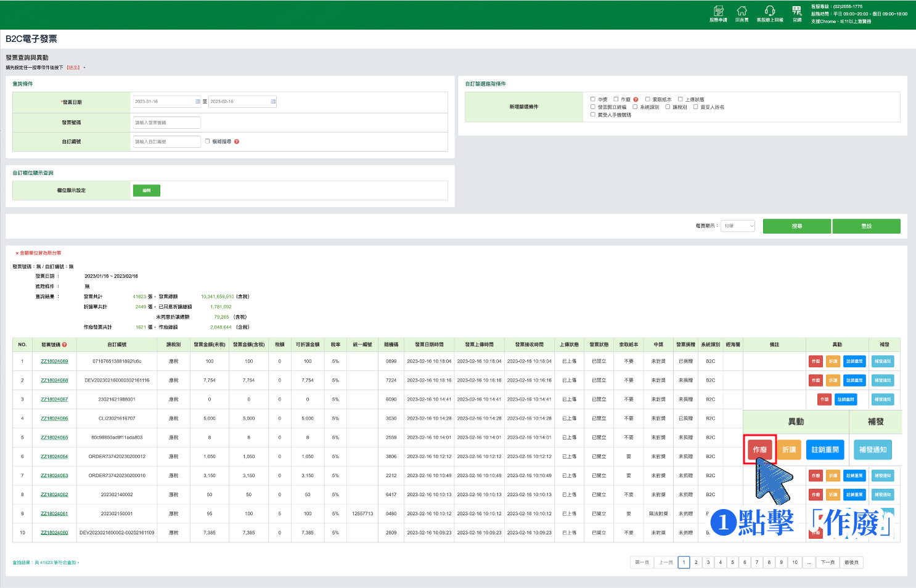The image size is (916, 588).
Task: Go to page 2 of results
Action: click(696, 562)
